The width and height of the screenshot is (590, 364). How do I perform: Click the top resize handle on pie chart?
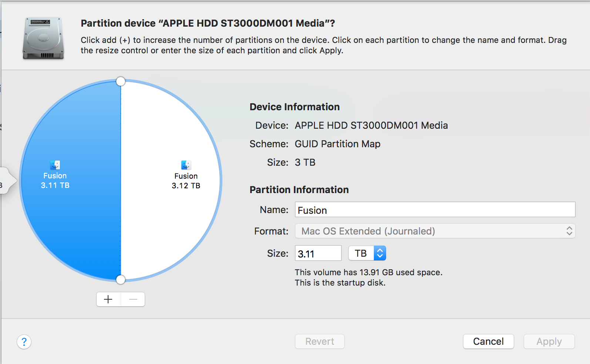pos(121,81)
